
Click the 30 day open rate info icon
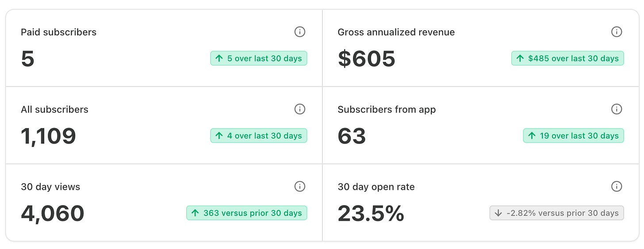[x=617, y=186]
